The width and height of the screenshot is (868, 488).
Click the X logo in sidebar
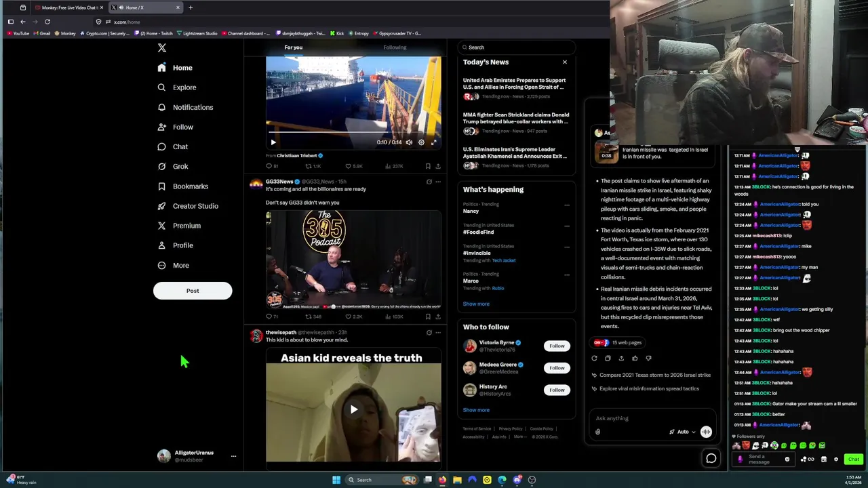[x=161, y=47]
